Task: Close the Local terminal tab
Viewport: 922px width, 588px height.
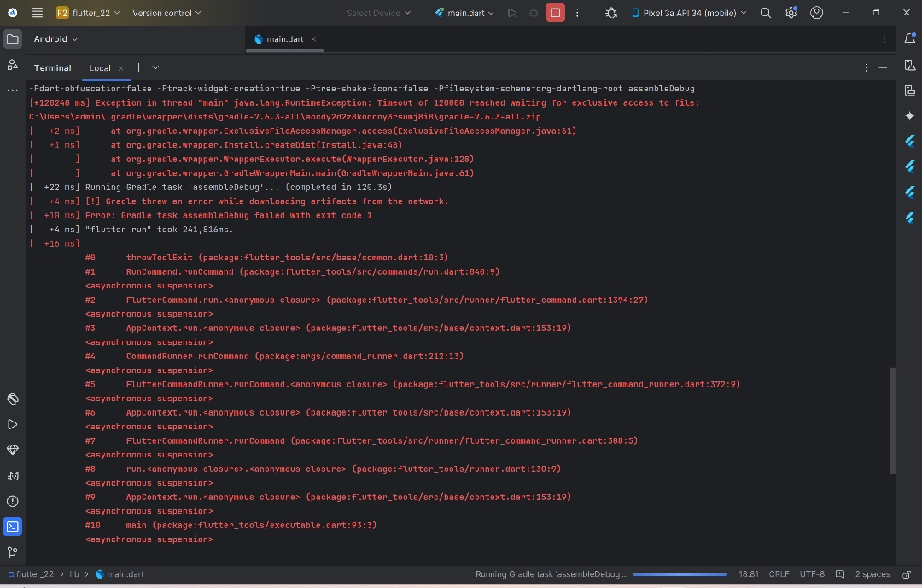Action: click(120, 68)
